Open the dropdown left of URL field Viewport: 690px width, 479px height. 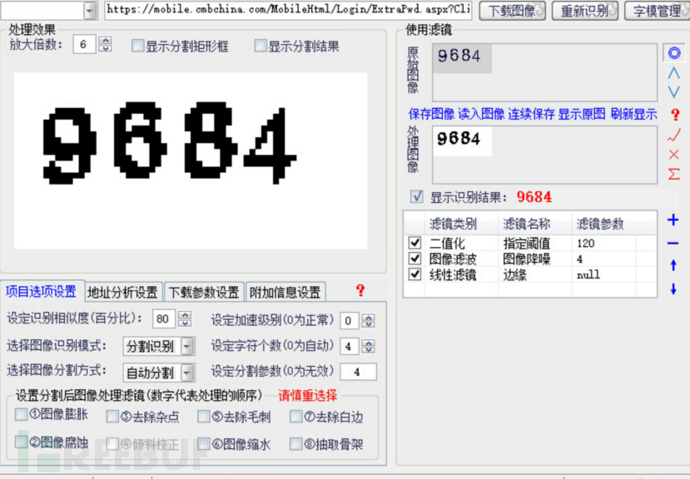click(x=91, y=11)
